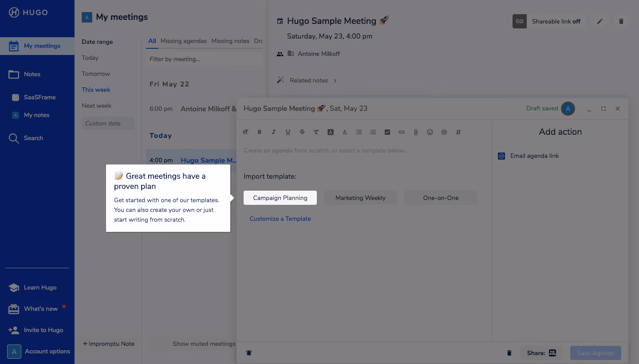
Task: Click Show muted meetings
Action: pos(204,344)
